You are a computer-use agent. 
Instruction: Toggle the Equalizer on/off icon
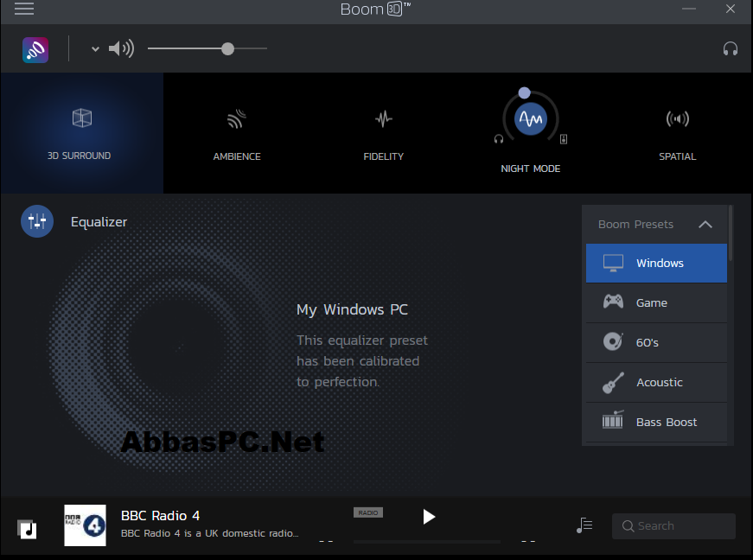37,221
